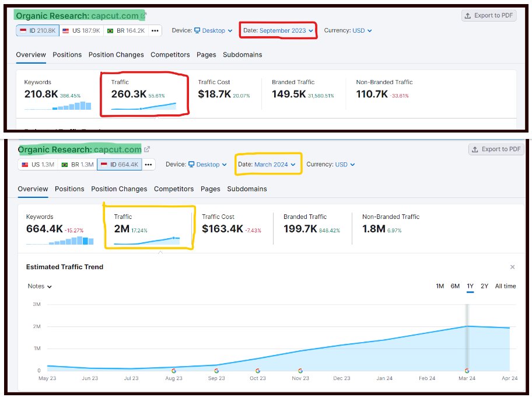Set chart range to All time
This screenshot has width=532, height=397.
point(506,286)
